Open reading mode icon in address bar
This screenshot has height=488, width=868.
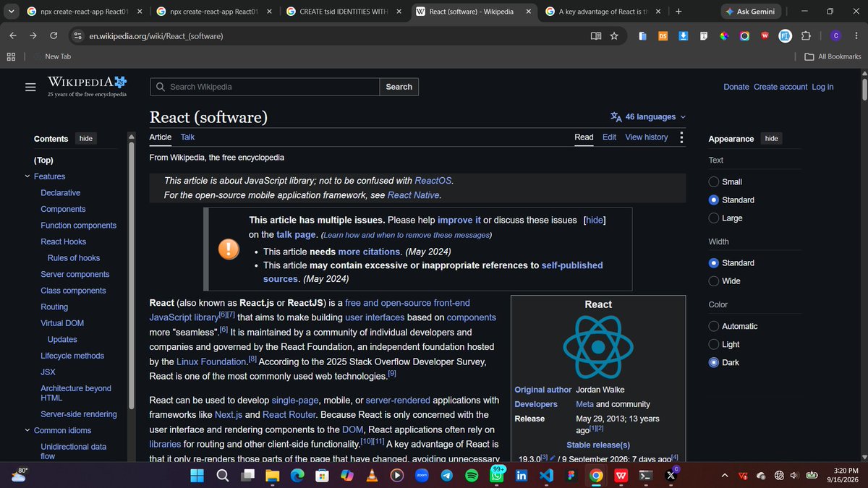(x=595, y=36)
